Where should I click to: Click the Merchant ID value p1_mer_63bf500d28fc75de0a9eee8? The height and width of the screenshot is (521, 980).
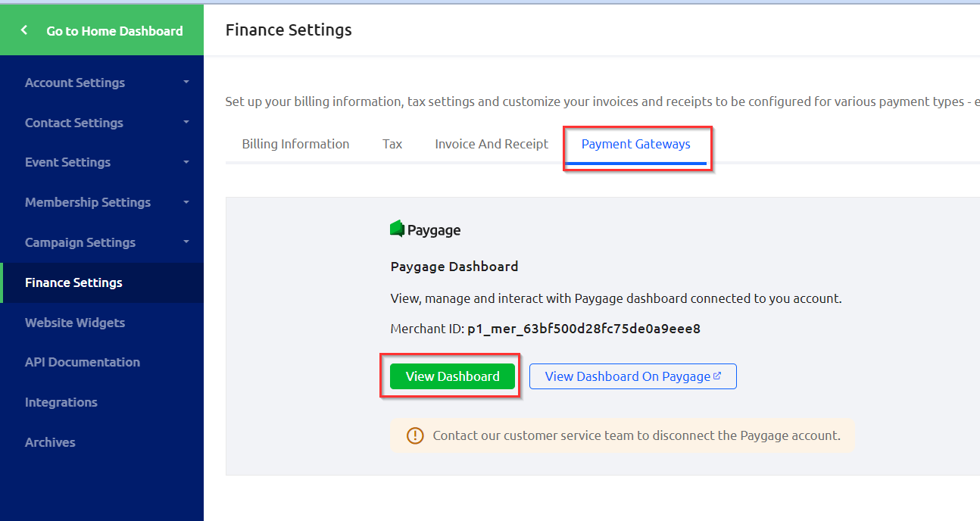click(x=584, y=329)
